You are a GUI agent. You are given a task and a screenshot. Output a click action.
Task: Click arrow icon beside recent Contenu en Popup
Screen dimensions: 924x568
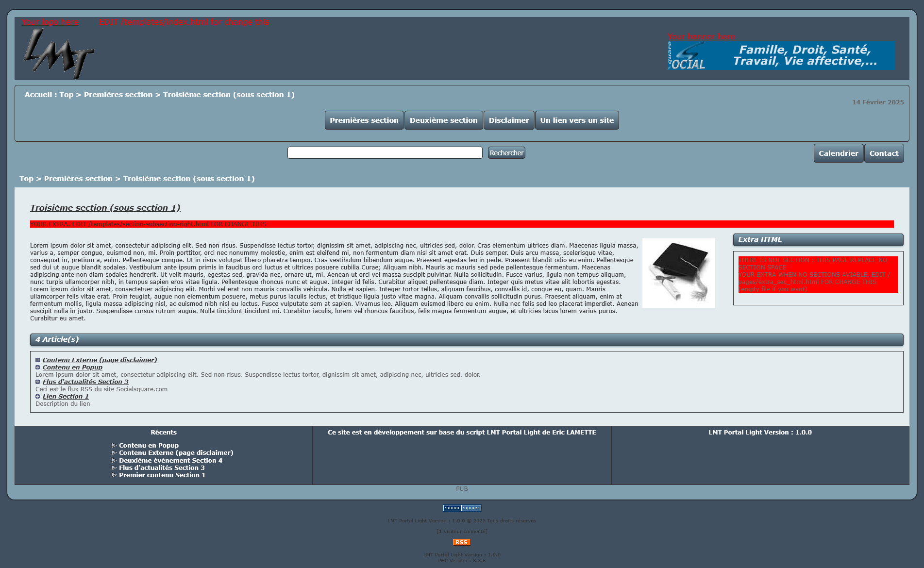point(114,446)
